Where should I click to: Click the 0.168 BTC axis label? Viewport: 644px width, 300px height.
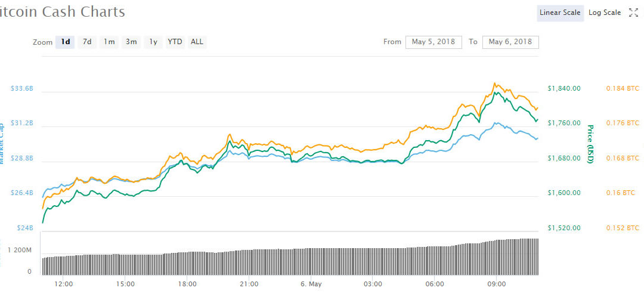tap(623, 158)
